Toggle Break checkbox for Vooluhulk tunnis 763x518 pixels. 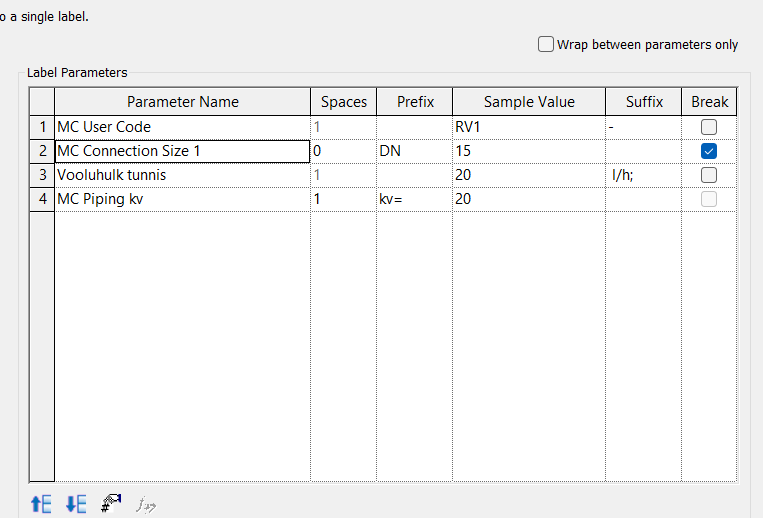[709, 175]
